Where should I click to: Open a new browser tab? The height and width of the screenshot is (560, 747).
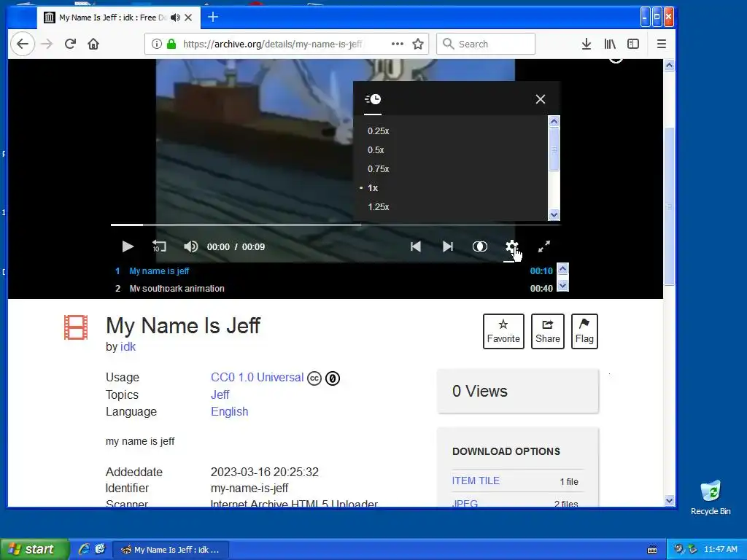click(x=213, y=17)
